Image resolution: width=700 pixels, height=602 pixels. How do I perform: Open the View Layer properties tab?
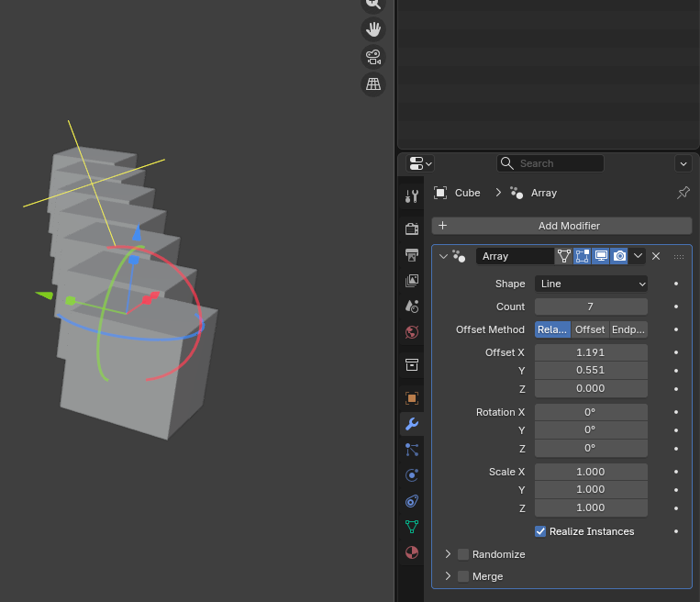click(x=412, y=281)
